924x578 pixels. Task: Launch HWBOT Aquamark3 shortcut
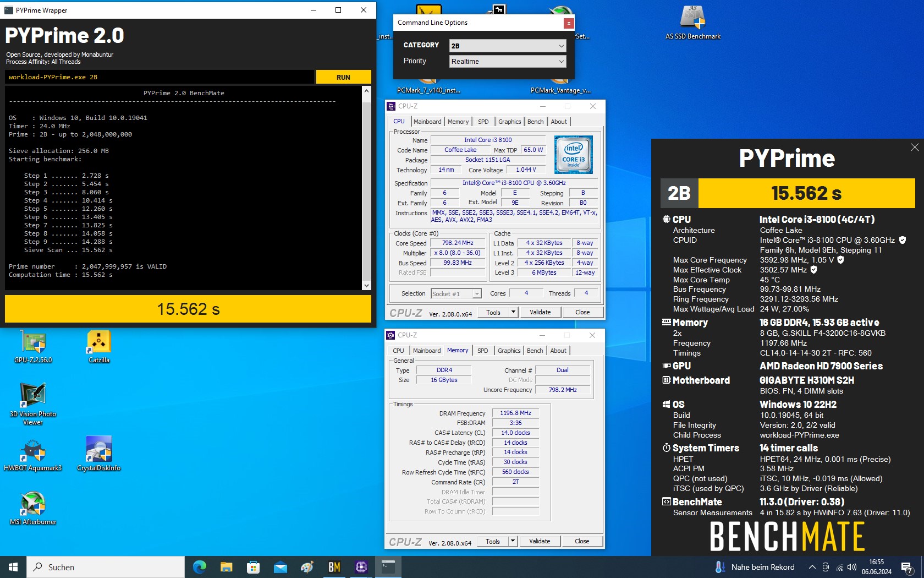(33, 455)
